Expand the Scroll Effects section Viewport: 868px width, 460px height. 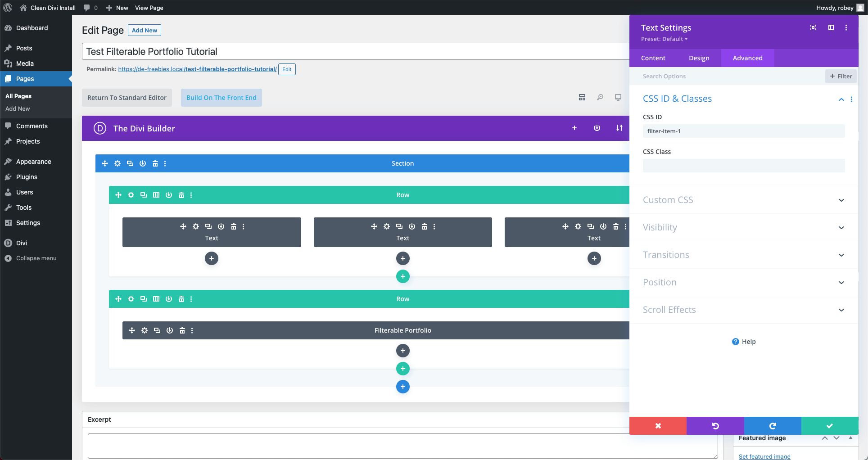click(744, 310)
